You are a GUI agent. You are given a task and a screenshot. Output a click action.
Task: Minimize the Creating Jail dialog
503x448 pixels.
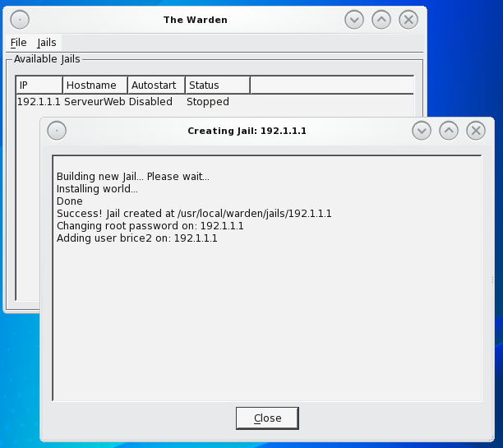[x=422, y=131]
